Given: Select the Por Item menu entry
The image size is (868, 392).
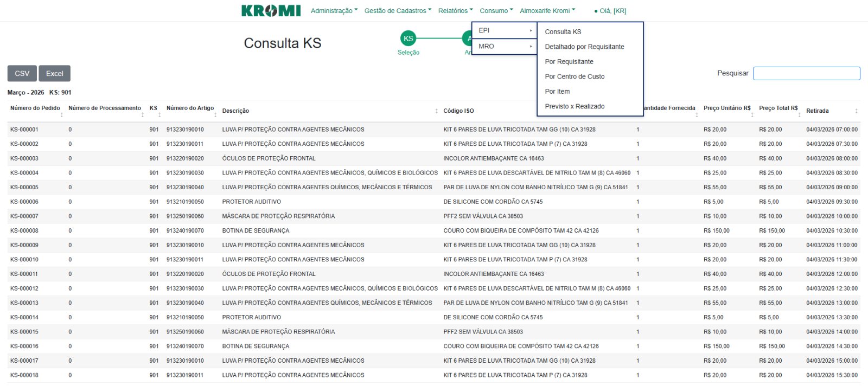Looking at the screenshot, I should (x=557, y=92).
